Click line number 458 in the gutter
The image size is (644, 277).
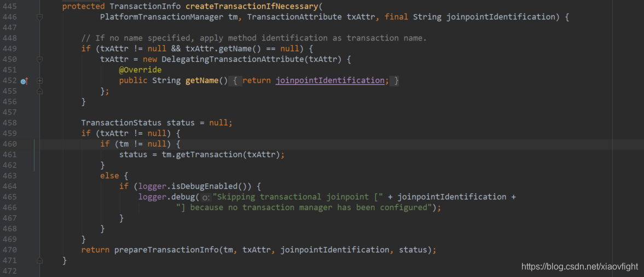pos(9,123)
